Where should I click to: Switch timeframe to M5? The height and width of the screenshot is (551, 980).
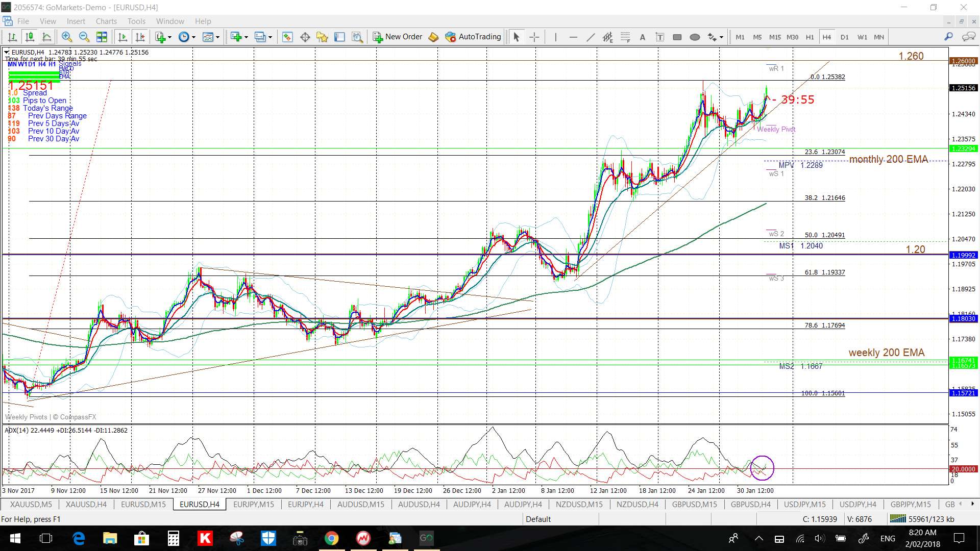757,37
